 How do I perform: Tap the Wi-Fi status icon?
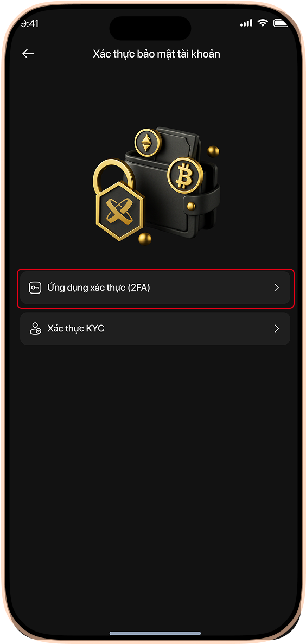[x=263, y=23]
